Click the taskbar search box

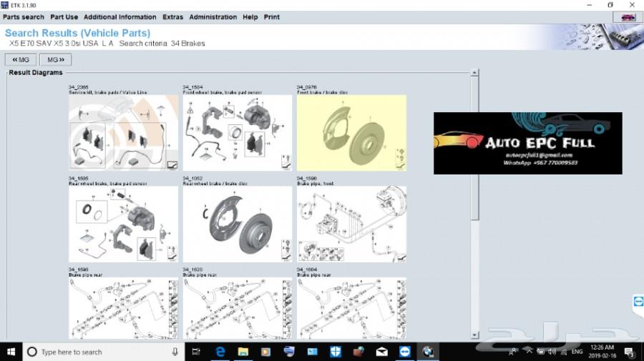[x=104, y=352]
